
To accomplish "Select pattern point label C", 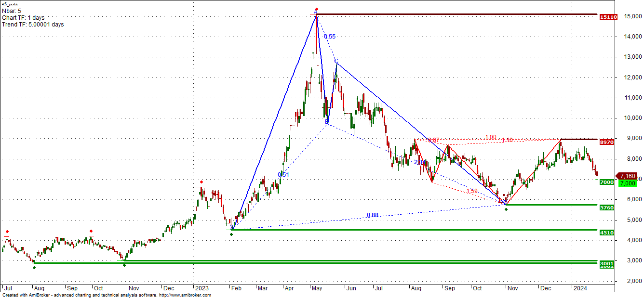I will click(x=336, y=61).
